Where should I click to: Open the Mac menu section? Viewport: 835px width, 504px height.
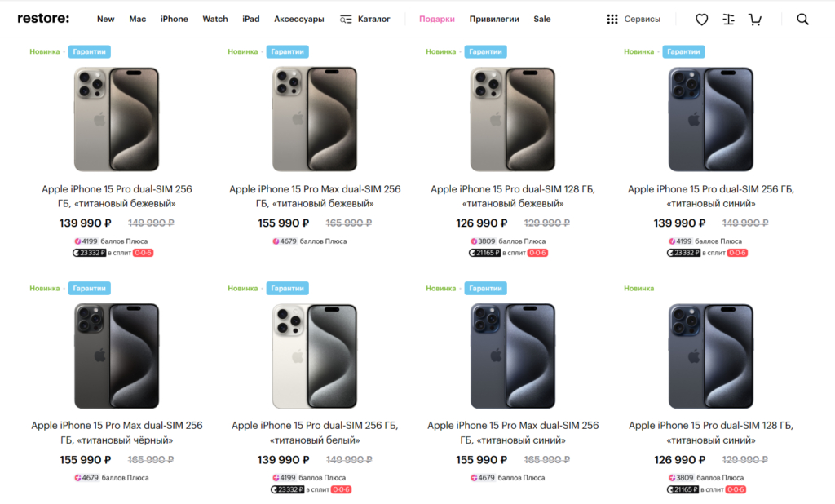[x=137, y=20]
